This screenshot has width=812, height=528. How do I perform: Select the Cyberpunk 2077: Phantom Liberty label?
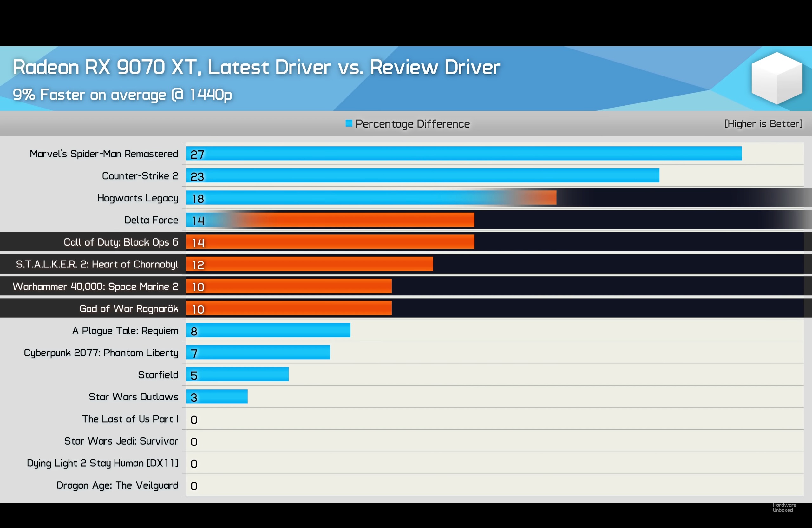[x=101, y=353]
